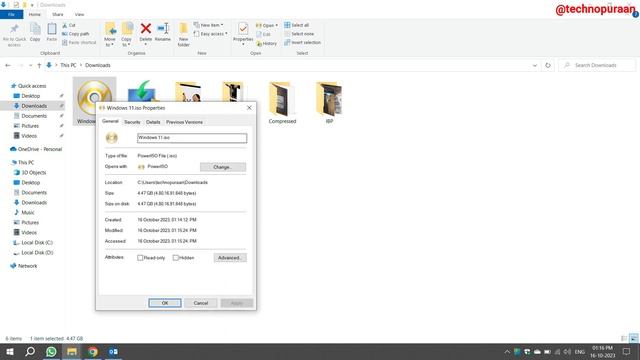This screenshot has width=640, height=360.
Task: Open Quick access in navigation pane
Action: [32, 86]
